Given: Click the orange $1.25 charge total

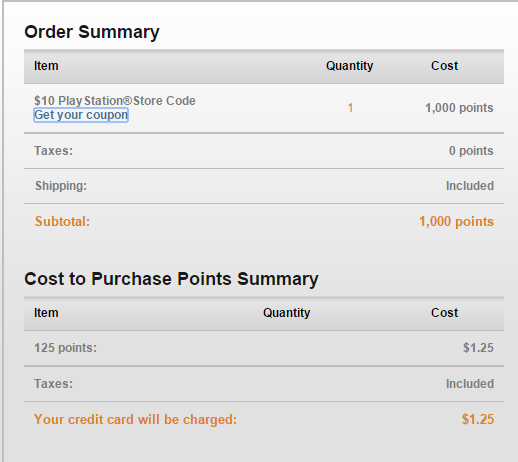Looking at the screenshot, I should pyautogui.click(x=478, y=419).
